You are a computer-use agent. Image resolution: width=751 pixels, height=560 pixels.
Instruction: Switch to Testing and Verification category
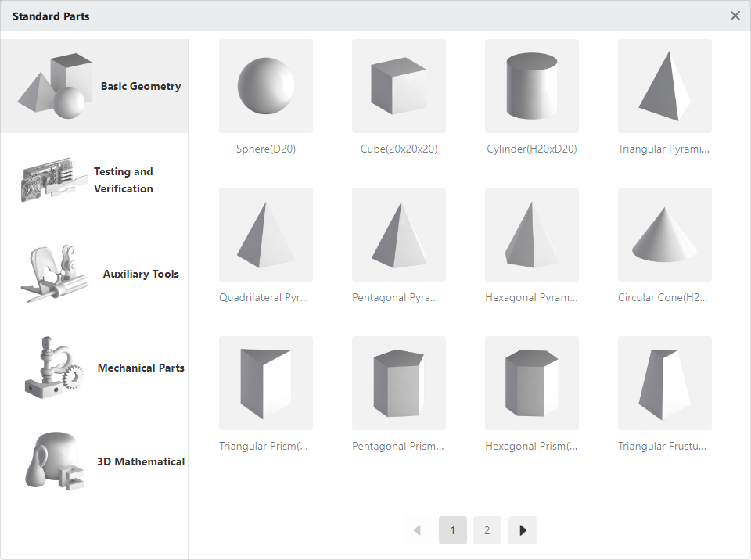[95, 180]
